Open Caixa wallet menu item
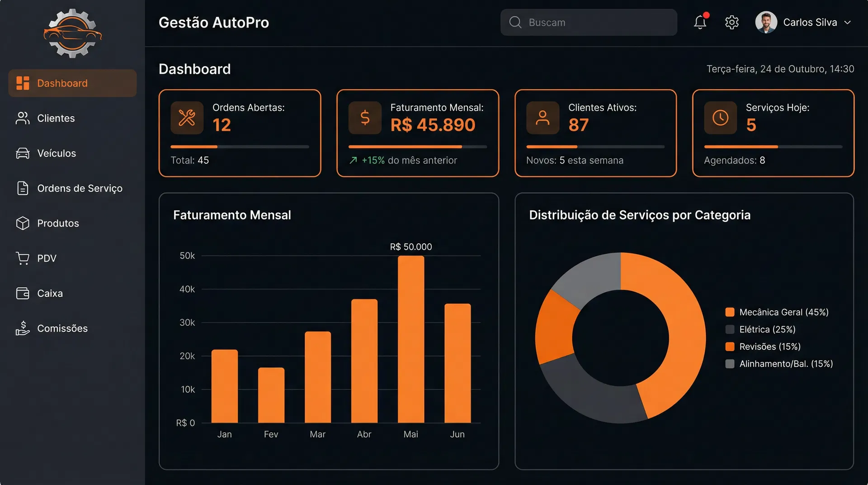The height and width of the screenshot is (485, 868). pos(50,293)
